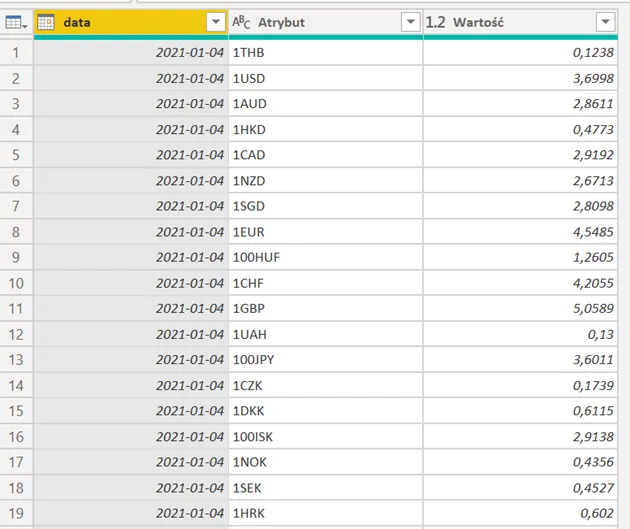Screen dimensions: 630x529
Task: Select row number 10
Action: click(16, 283)
